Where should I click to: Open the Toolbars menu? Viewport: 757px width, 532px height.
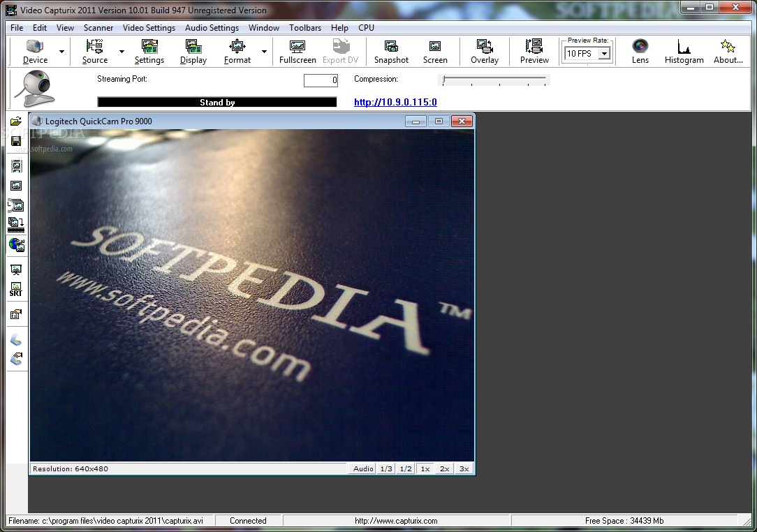305,27
